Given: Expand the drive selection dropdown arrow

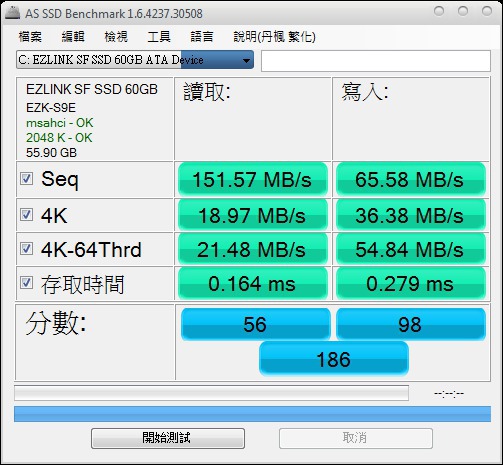Looking at the screenshot, I should pos(246,60).
